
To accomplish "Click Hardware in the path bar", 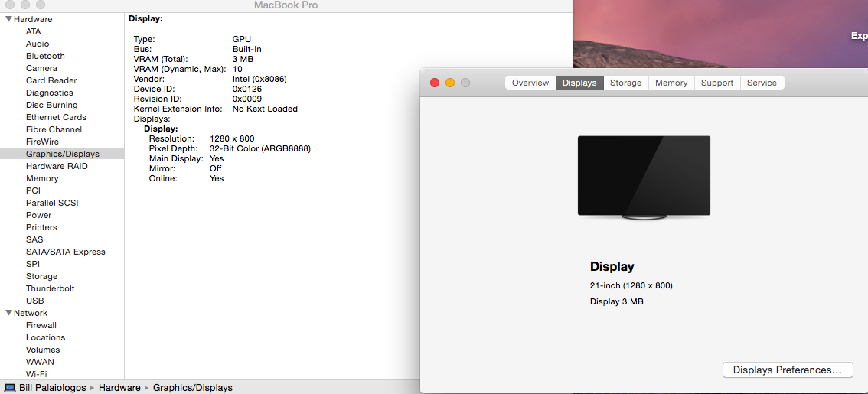I will click(x=119, y=388).
